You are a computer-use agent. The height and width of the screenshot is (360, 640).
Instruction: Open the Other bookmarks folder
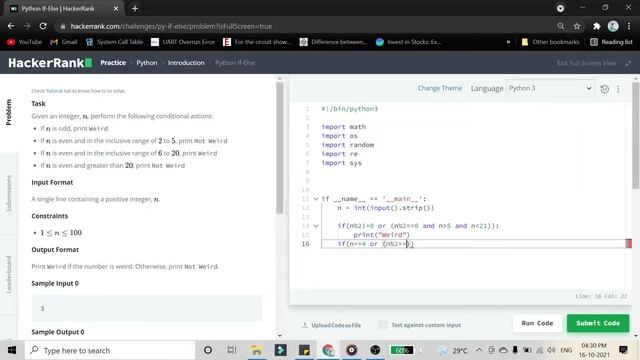point(550,42)
